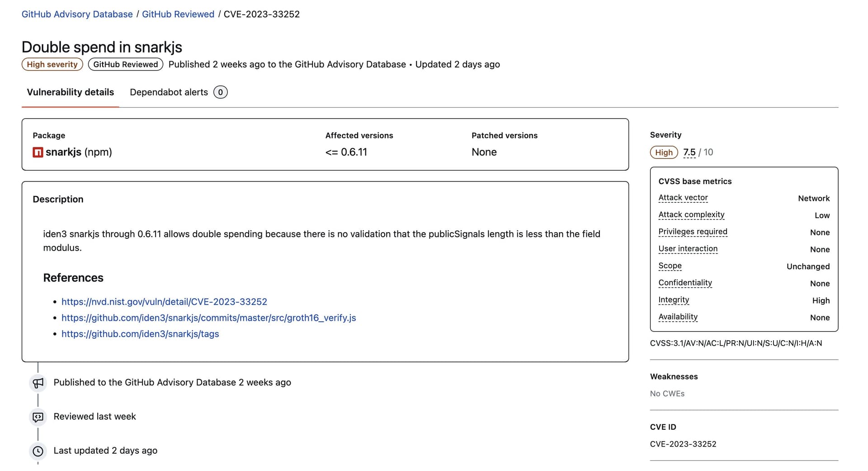Click the Confidentiality metric label
Screen dimensions: 868x471
point(685,283)
